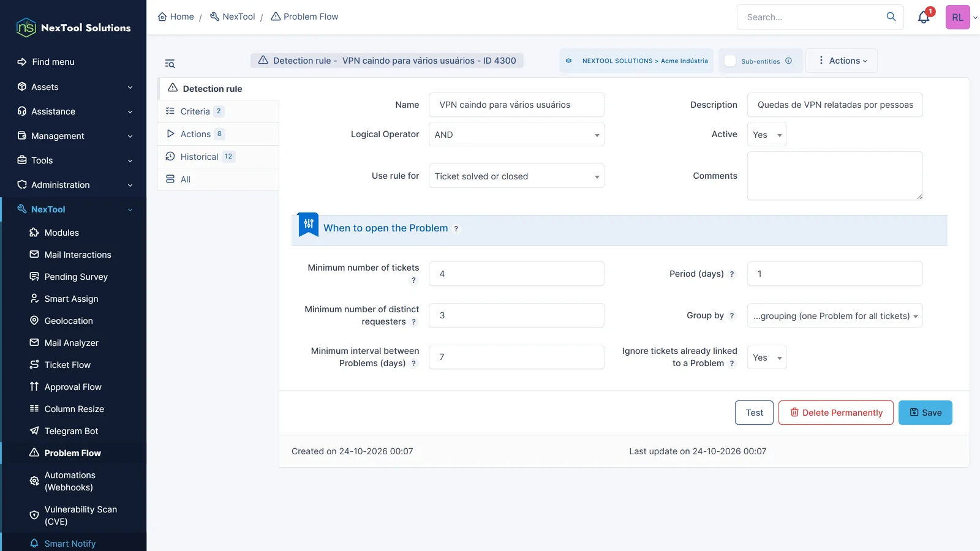Click the Delete Permanently button
Viewport: 980px width, 551px height.
coord(836,413)
